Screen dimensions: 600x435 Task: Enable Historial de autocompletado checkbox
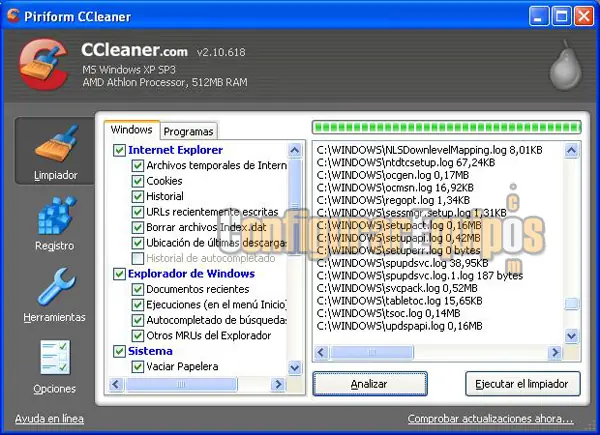(x=137, y=258)
